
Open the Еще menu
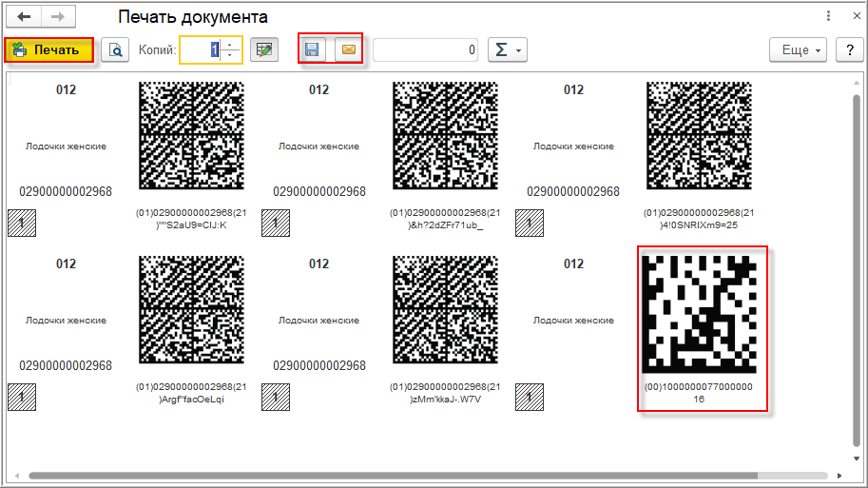click(x=799, y=49)
